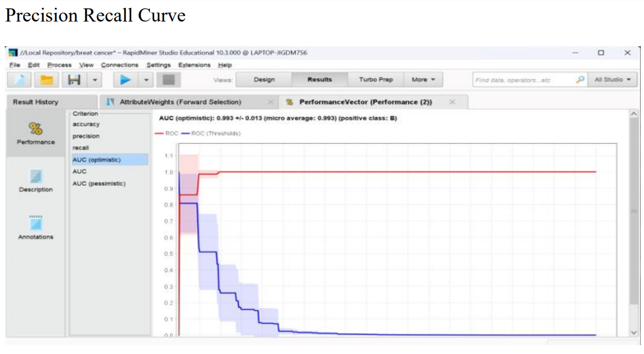Open the All Studio search scope dropdown
The width and height of the screenshot is (644, 354).
click(611, 80)
